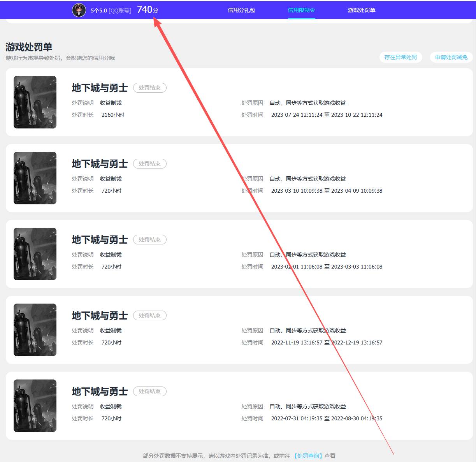The height and width of the screenshot is (462, 476).
Task: Click the username 5个5.0 in the header
Action: point(98,11)
